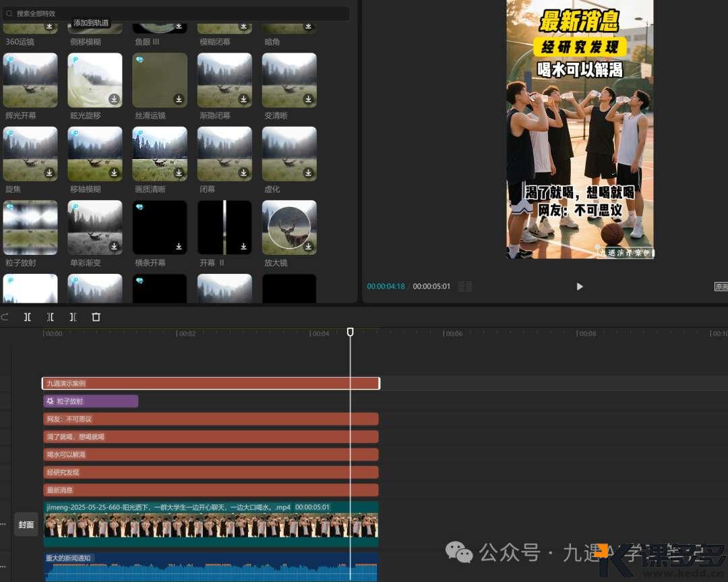Download the 开幕 II effect
The width and height of the screenshot is (728, 582).
point(243,246)
